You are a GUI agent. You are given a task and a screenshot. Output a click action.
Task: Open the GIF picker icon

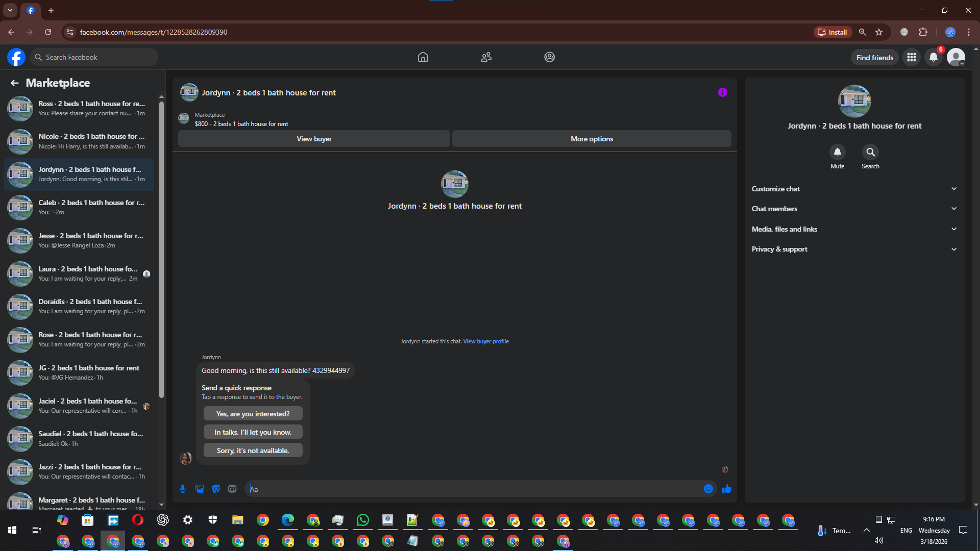pyautogui.click(x=232, y=489)
